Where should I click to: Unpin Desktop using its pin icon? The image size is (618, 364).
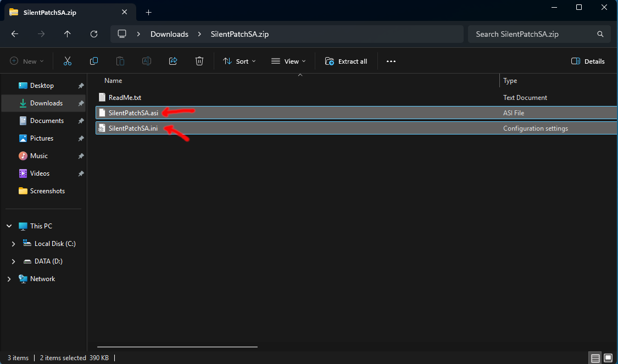click(81, 86)
